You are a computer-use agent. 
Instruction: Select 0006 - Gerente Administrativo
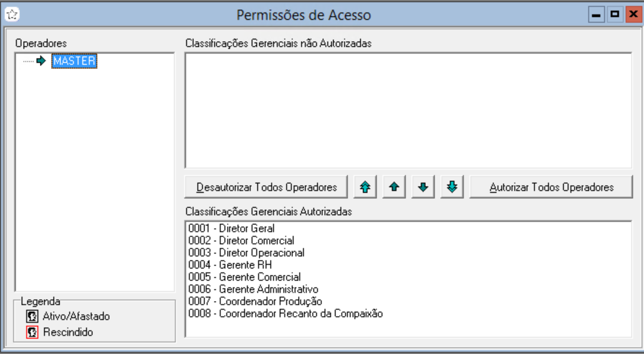(253, 289)
